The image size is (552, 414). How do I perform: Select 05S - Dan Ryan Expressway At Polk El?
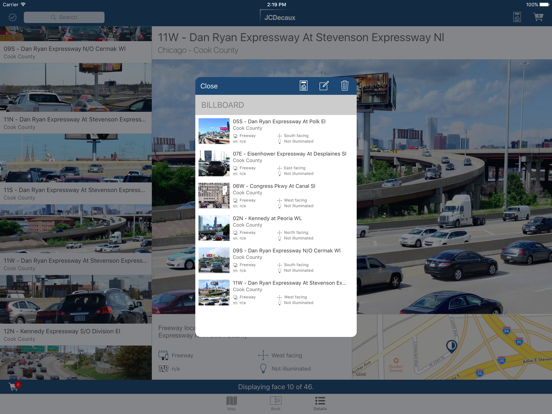(276, 131)
